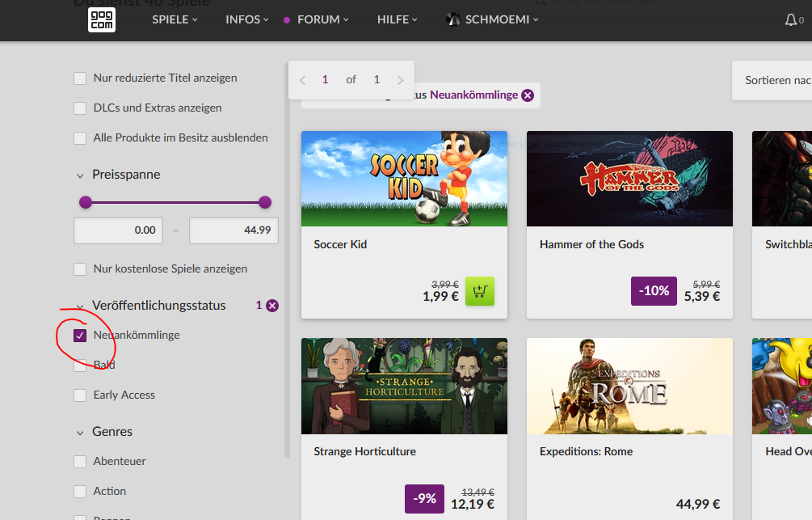Click the maximum price field 44.99
Viewport: 812px width, 520px height.
point(234,230)
